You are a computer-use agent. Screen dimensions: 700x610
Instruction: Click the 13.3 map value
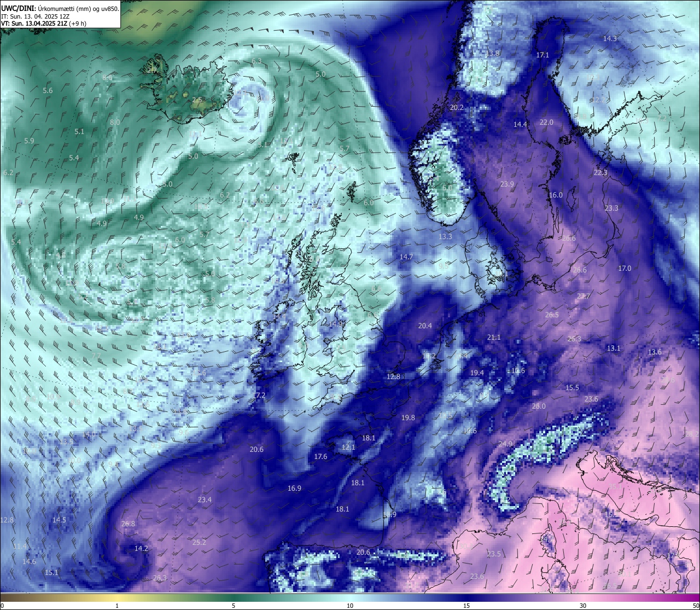(445, 237)
